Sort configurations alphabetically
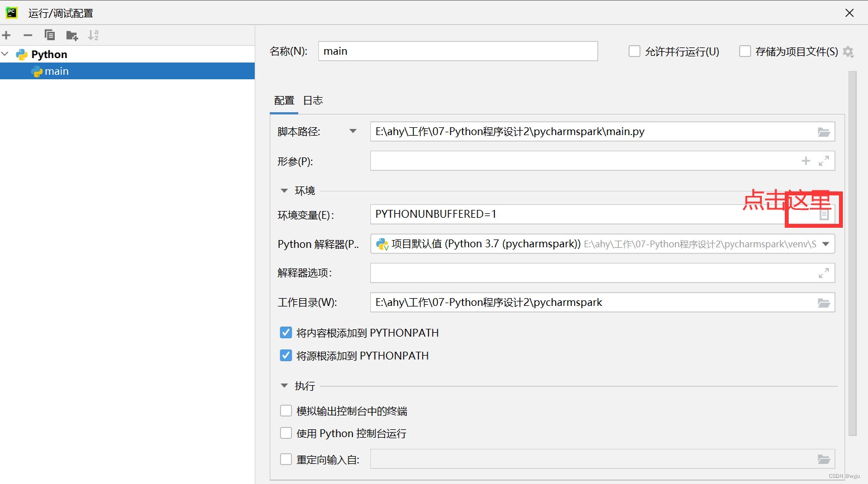This screenshot has height=484, width=868. pos(93,35)
